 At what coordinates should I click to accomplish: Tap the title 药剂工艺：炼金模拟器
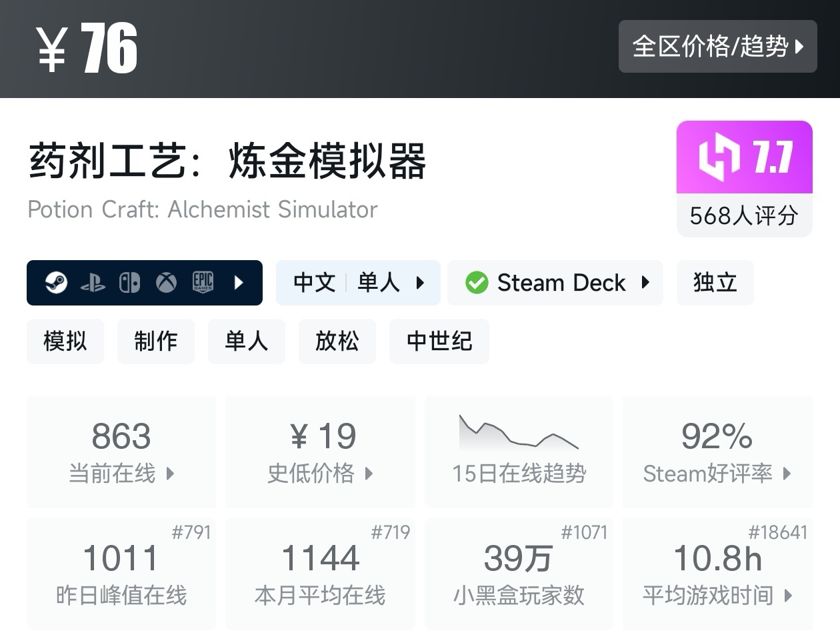(x=227, y=161)
